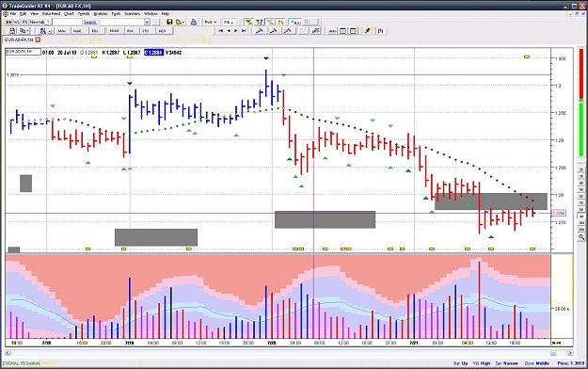Select the 100 bar spacing button
This screenshot has height=369, width=588.
coord(581,223)
